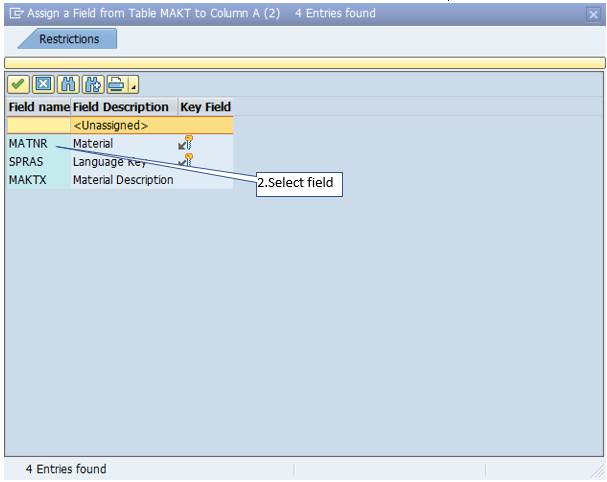Screen dimensions: 607x482
Task: Click the dialog title bar icon
Action: [16, 14]
